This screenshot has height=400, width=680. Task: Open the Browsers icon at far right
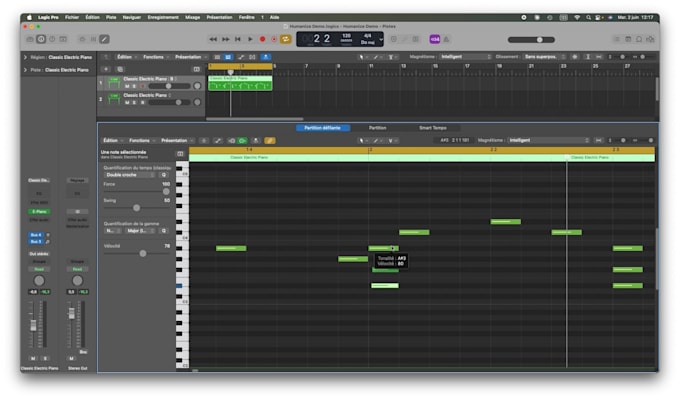click(x=651, y=39)
